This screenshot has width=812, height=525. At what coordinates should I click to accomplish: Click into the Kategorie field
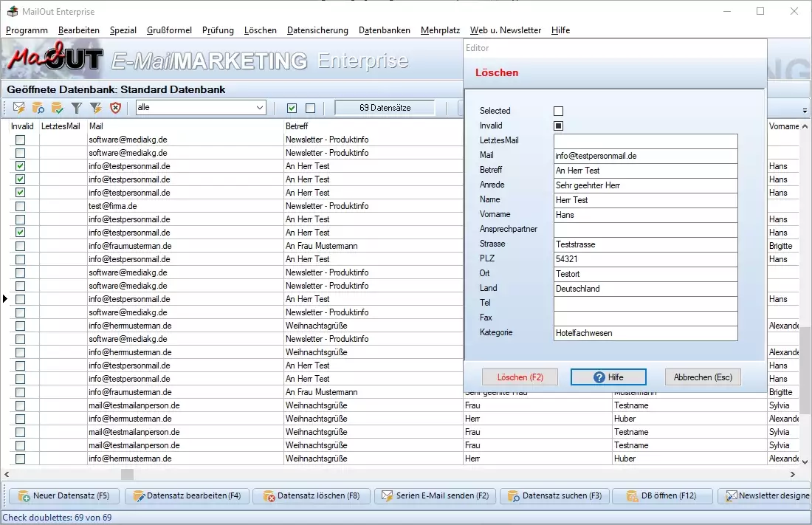coord(645,333)
